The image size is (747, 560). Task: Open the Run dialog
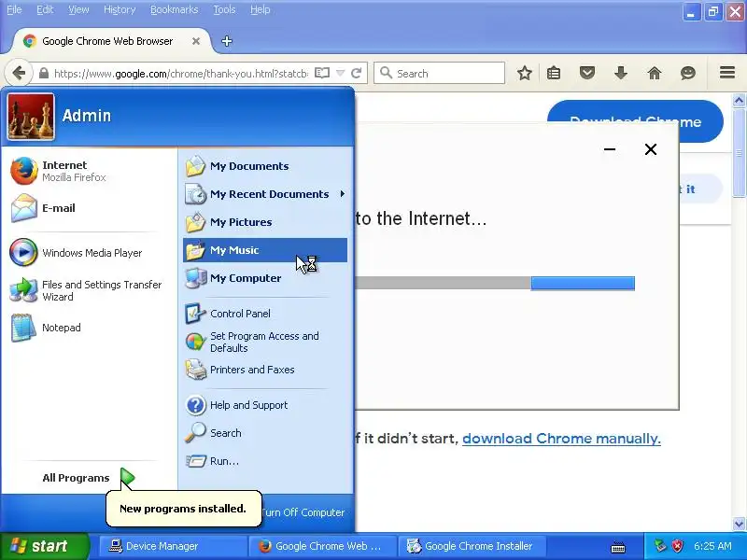[265, 461]
